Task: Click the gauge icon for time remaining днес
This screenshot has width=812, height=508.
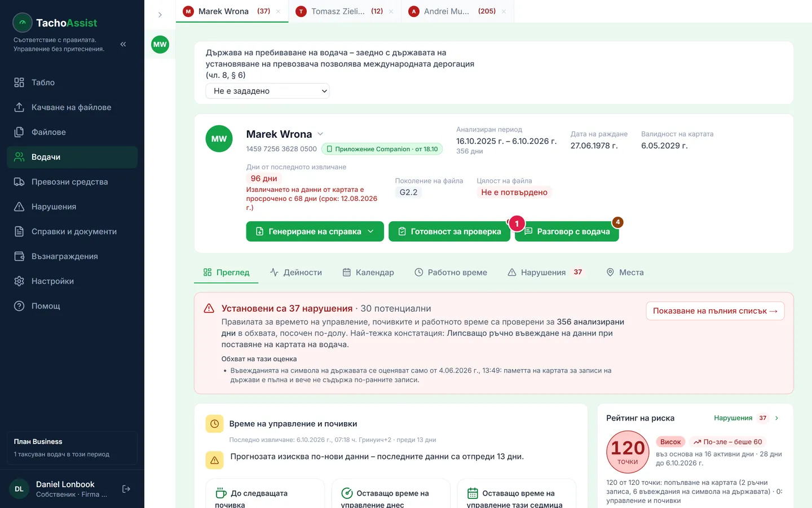Action: (x=347, y=493)
